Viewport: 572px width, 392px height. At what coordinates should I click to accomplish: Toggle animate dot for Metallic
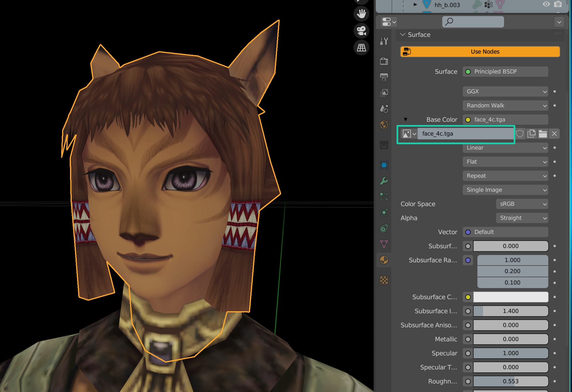554,339
